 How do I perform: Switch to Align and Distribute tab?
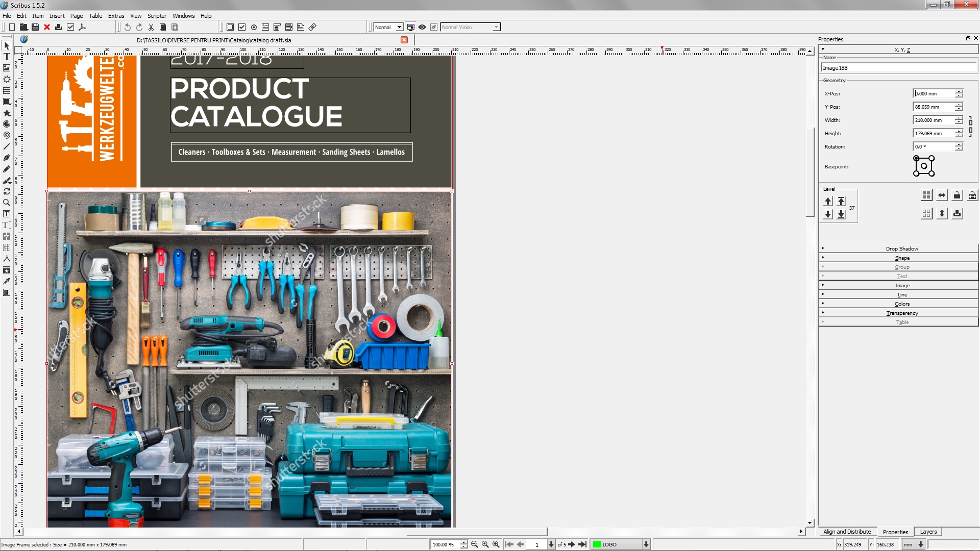tap(847, 532)
